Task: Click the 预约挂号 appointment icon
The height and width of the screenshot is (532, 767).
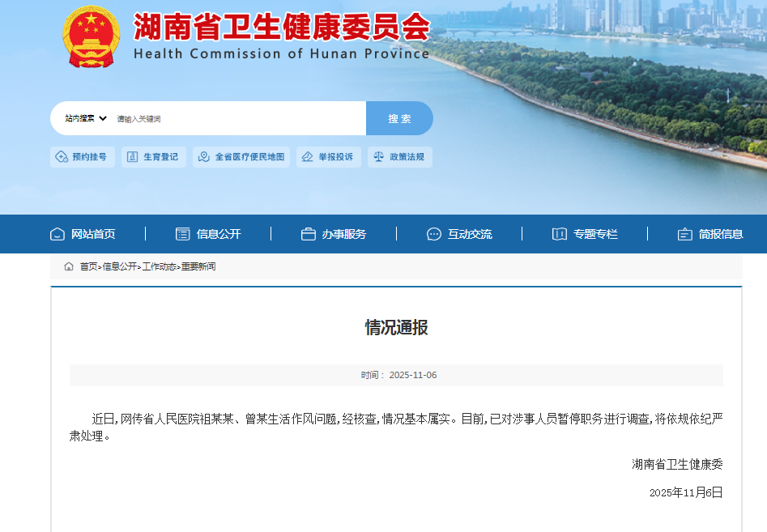Action: (62, 157)
